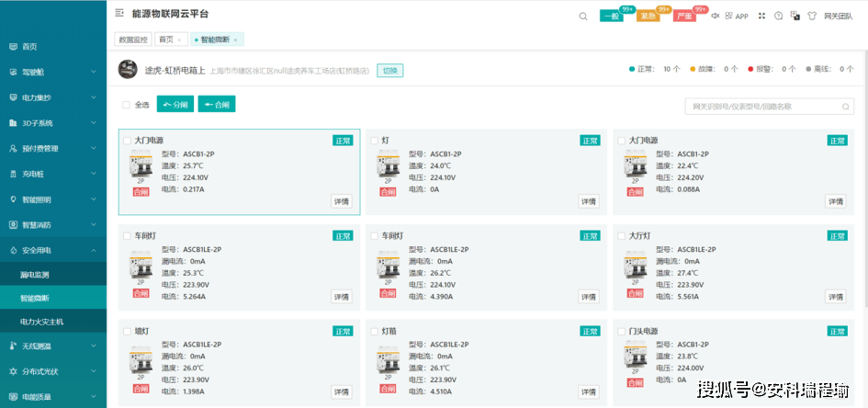Open the theme shirt icon
The height and width of the screenshot is (408, 868).
pos(812,16)
